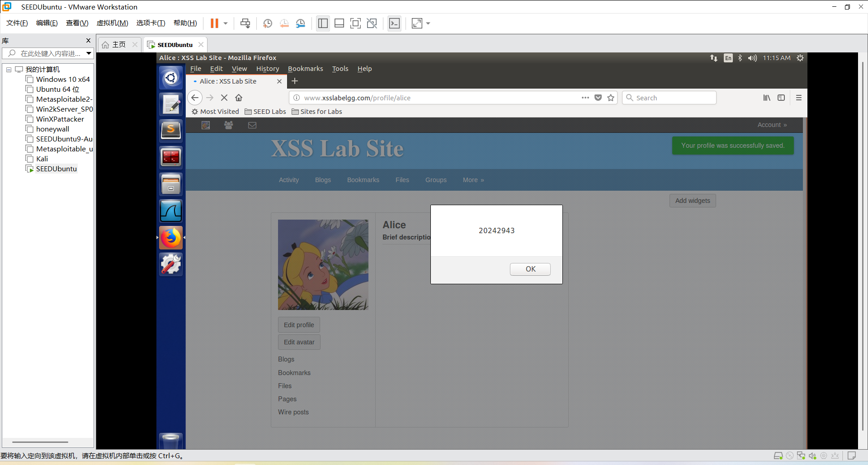Click the revert to snapshot icon

[284, 23]
